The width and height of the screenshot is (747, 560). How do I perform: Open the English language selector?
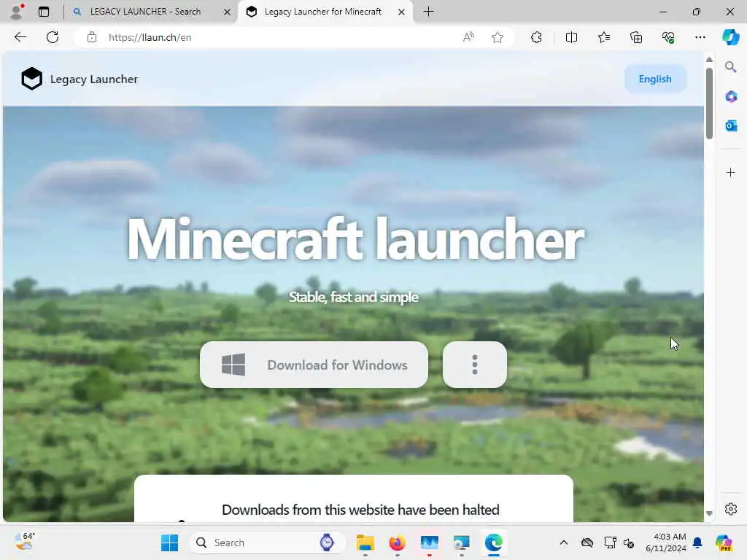coord(655,79)
